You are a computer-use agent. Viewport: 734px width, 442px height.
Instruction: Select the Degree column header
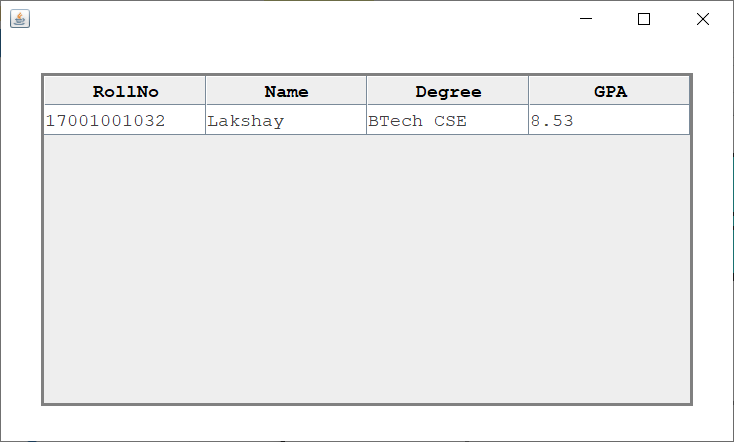point(448,91)
